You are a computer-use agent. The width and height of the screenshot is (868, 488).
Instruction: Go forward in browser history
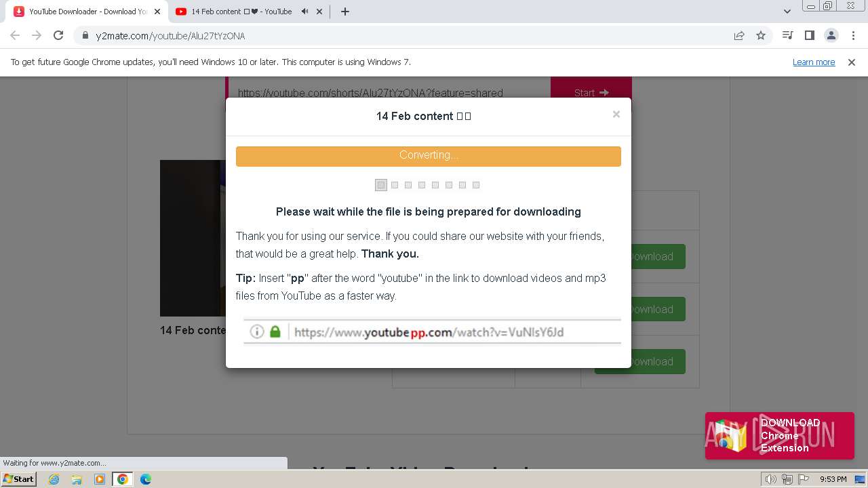[x=37, y=35]
